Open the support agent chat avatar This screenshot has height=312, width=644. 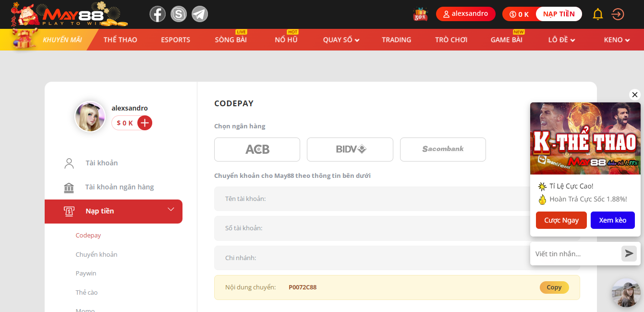click(x=626, y=293)
